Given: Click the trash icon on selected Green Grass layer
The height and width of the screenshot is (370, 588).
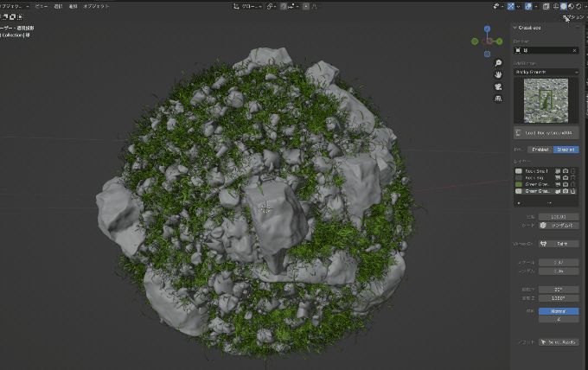Looking at the screenshot, I should pos(573,191).
